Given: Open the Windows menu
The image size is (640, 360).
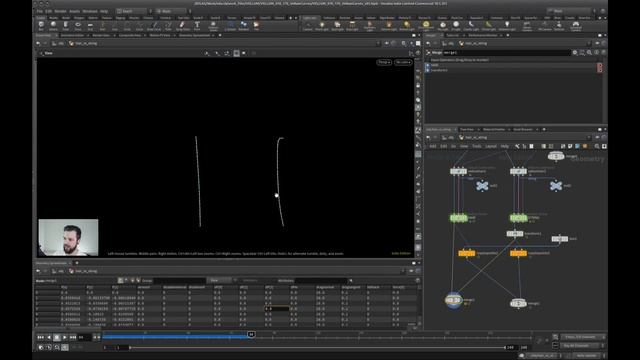Looking at the screenshot, I should coord(90,11).
